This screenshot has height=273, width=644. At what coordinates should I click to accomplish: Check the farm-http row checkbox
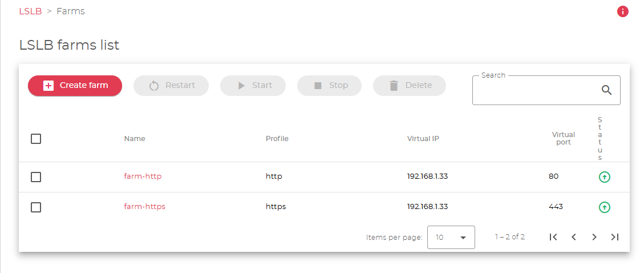pyautogui.click(x=36, y=177)
